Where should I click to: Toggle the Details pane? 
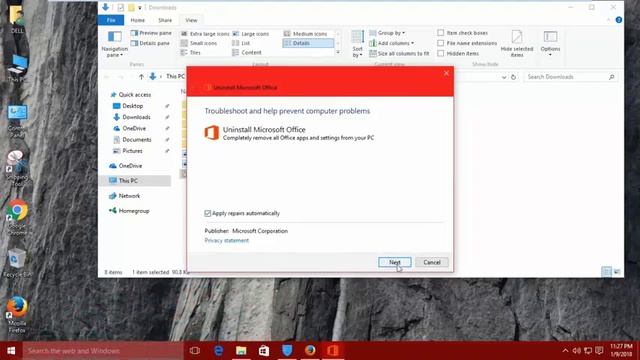coord(150,43)
